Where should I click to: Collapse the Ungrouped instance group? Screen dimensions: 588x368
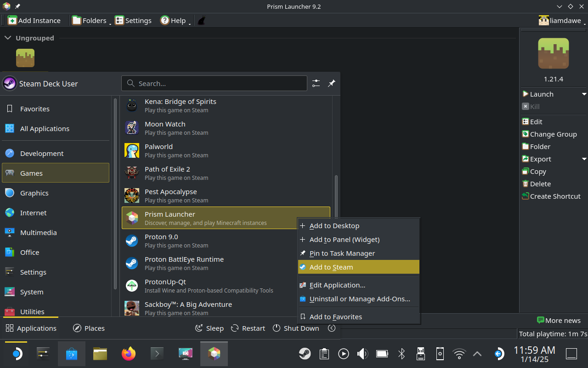(7, 38)
